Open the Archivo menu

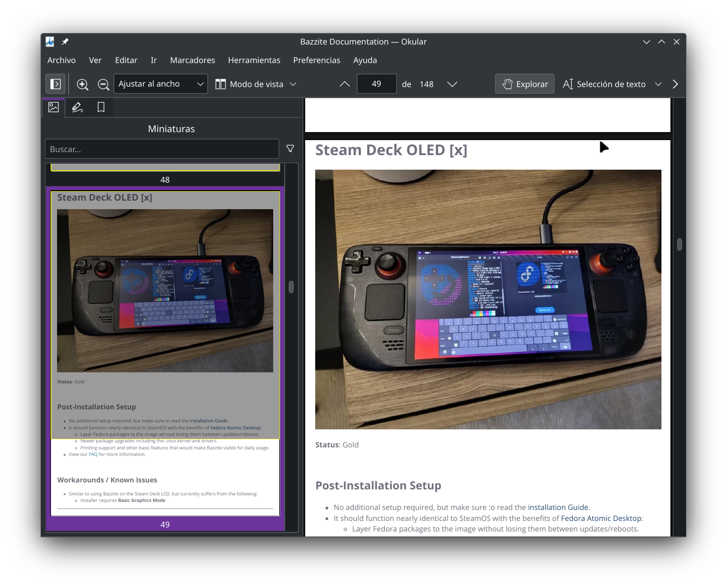coord(62,60)
